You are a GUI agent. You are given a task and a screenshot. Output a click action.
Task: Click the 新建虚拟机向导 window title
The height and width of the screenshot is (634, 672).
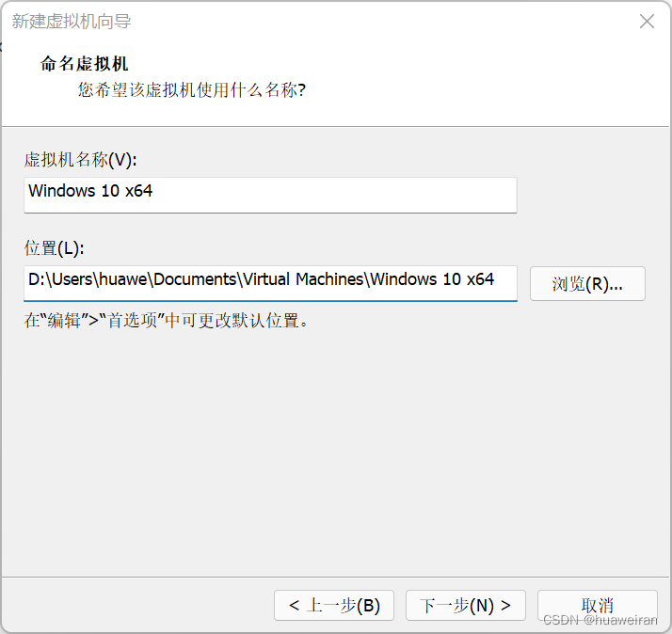pyautogui.click(x=72, y=22)
